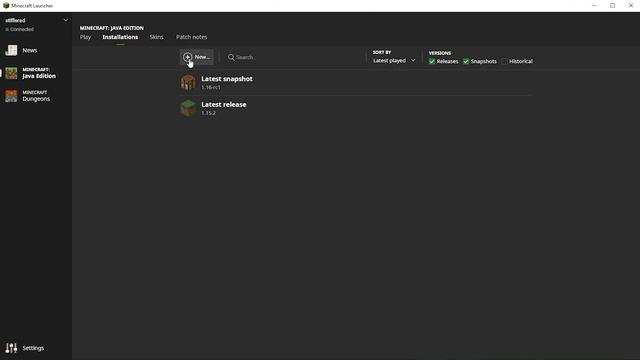Switch to the Skins tab
The image size is (640, 360).
pyautogui.click(x=156, y=37)
